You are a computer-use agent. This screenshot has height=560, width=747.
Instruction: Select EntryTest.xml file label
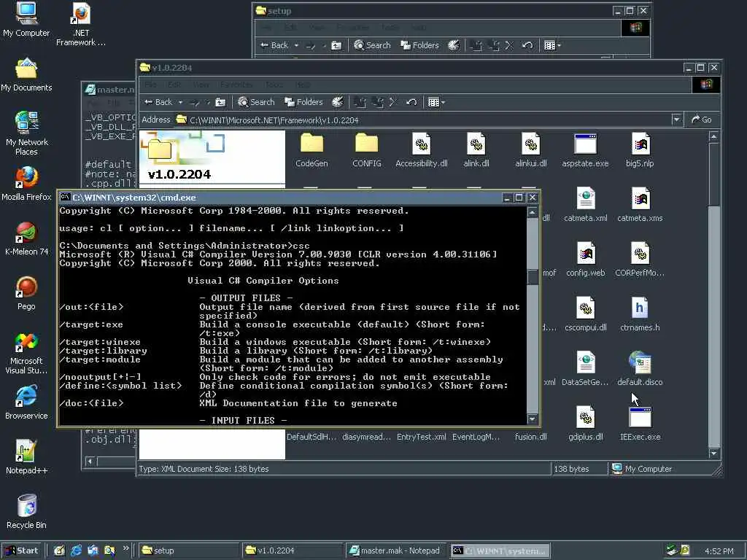pyautogui.click(x=421, y=437)
